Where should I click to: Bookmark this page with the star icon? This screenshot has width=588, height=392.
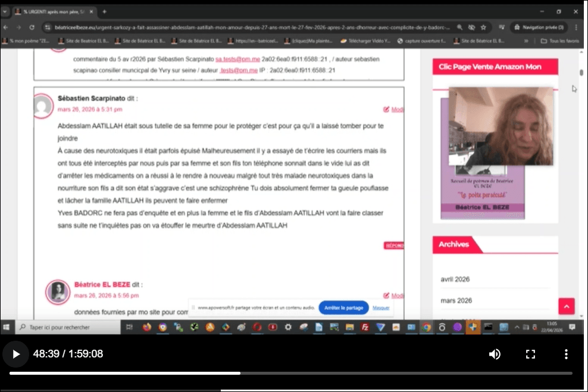(483, 27)
